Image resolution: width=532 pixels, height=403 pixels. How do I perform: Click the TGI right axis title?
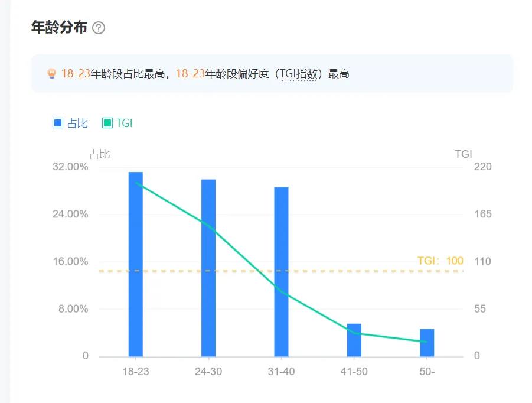coord(464,154)
